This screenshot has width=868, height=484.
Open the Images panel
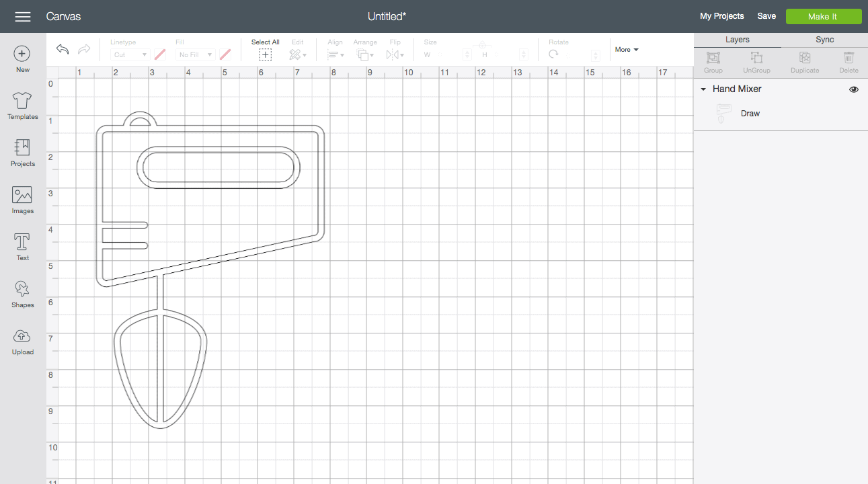point(22,195)
